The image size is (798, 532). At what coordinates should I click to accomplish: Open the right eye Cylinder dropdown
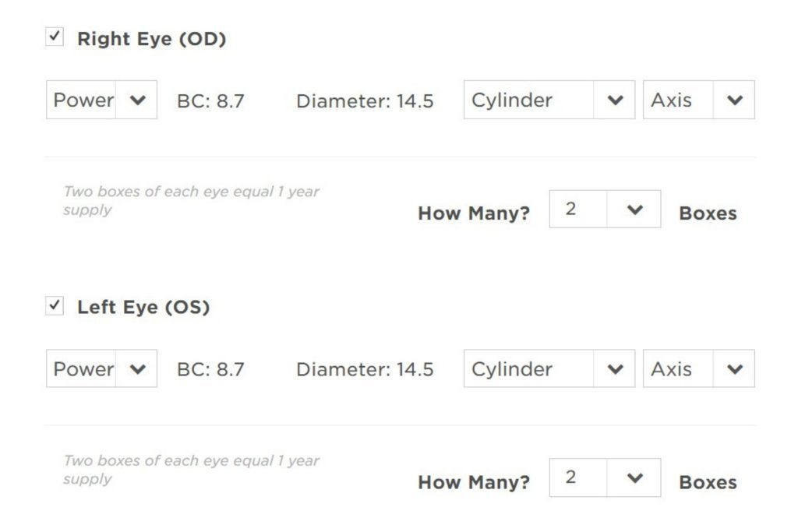click(x=530, y=100)
